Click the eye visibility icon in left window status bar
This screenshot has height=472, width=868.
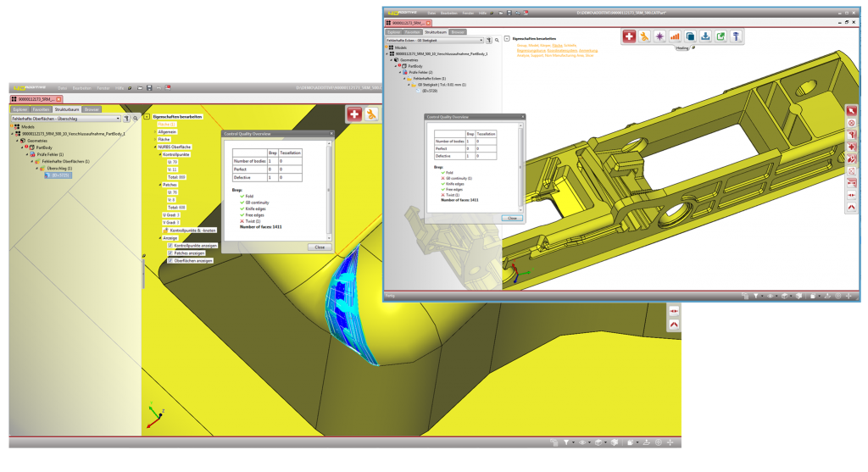point(581,442)
